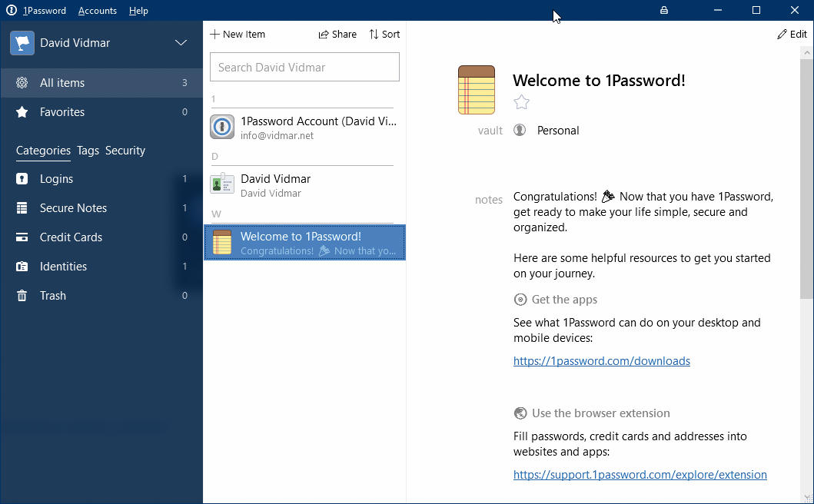
Task: Click the browser extension globe icon
Action: click(520, 413)
